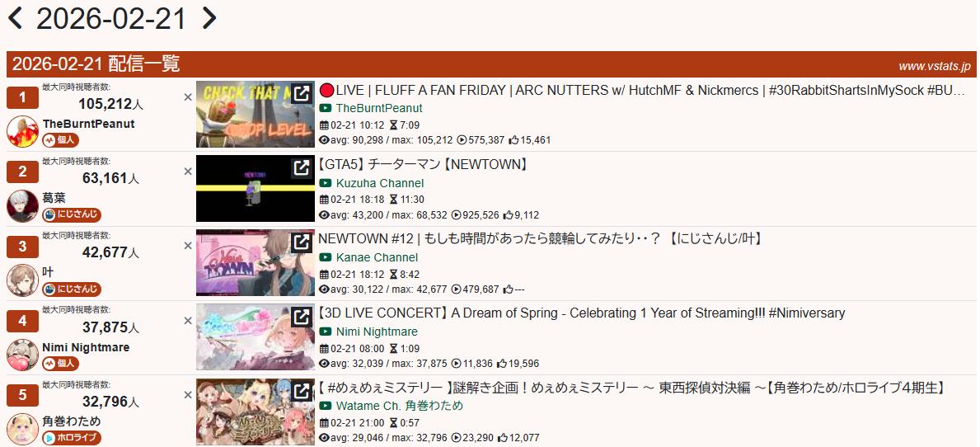This screenshot has width=980, height=447.
Task: Go to previous day with left chevron
Action: pos(15,17)
